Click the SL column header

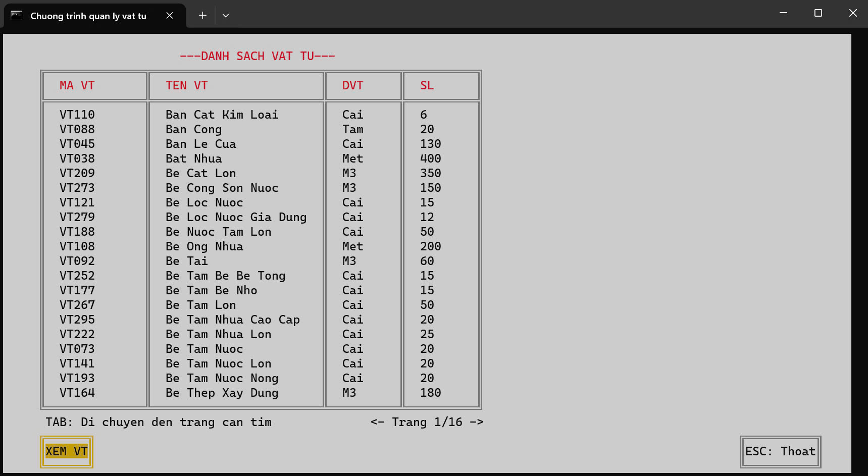pyautogui.click(x=427, y=86)
